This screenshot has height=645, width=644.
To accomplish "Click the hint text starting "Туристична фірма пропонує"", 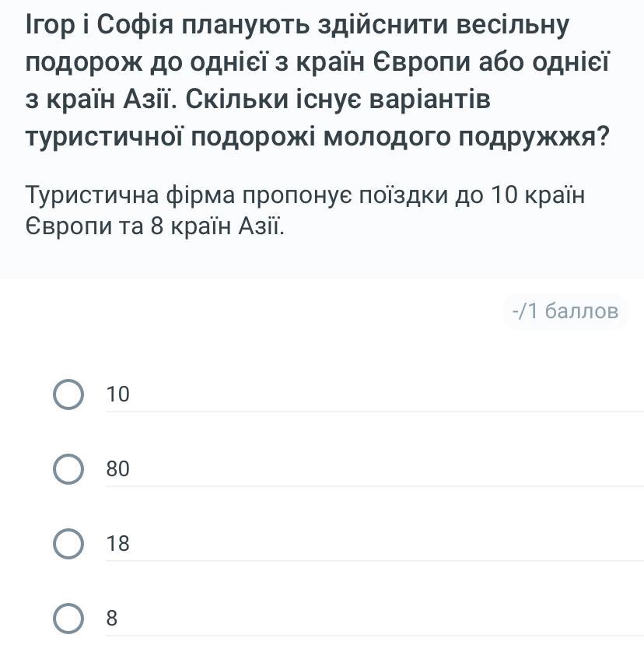I will [305, 210].
